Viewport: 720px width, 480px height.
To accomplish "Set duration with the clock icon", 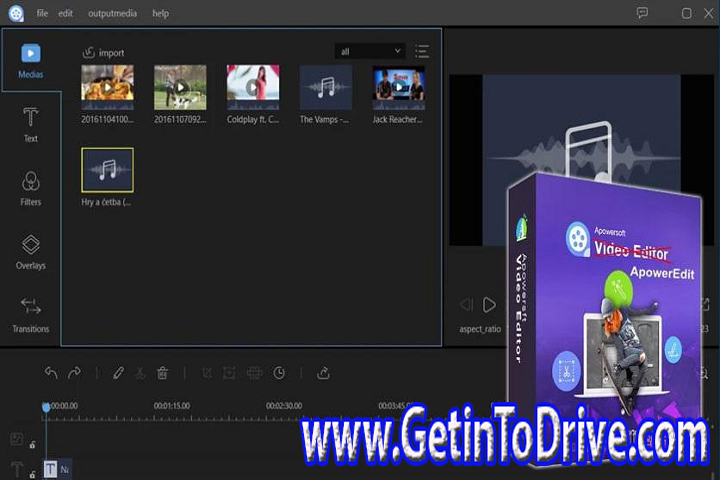I will tap(279, 373).
